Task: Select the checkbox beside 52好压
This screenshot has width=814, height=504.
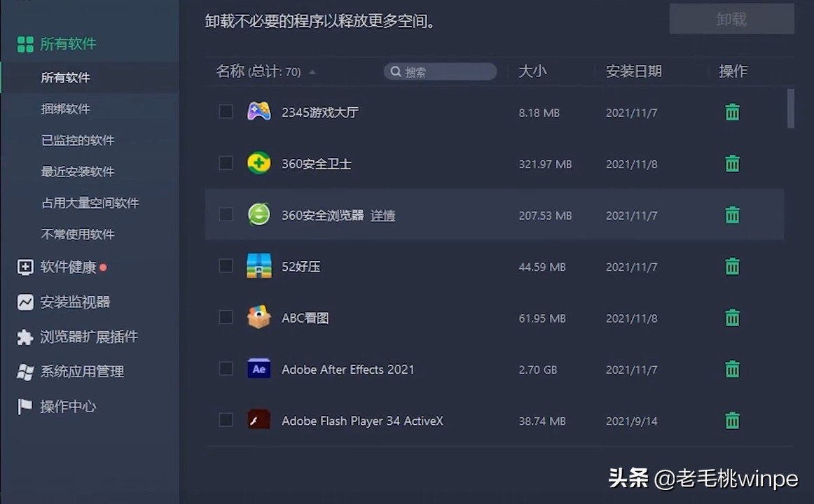Action: pos(226,266)
